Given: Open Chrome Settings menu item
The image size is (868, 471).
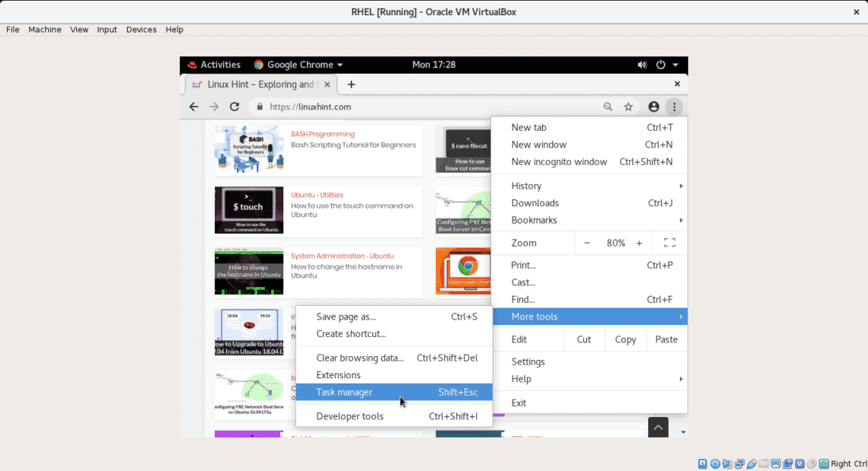Looking at the screenshot, I should click(589, 362).
